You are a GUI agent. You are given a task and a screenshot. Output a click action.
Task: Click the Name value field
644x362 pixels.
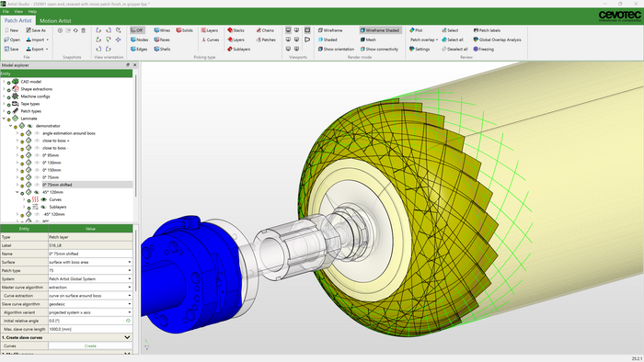tap(90, 254)
